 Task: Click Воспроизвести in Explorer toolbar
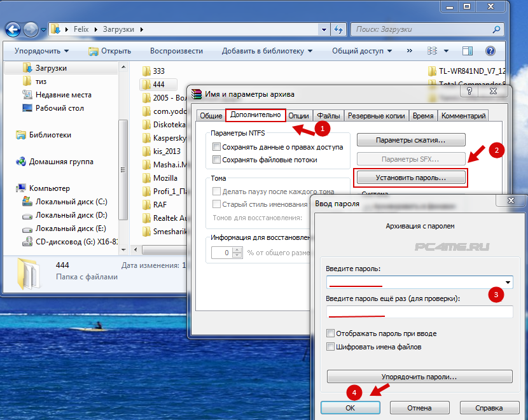[176, 51]
